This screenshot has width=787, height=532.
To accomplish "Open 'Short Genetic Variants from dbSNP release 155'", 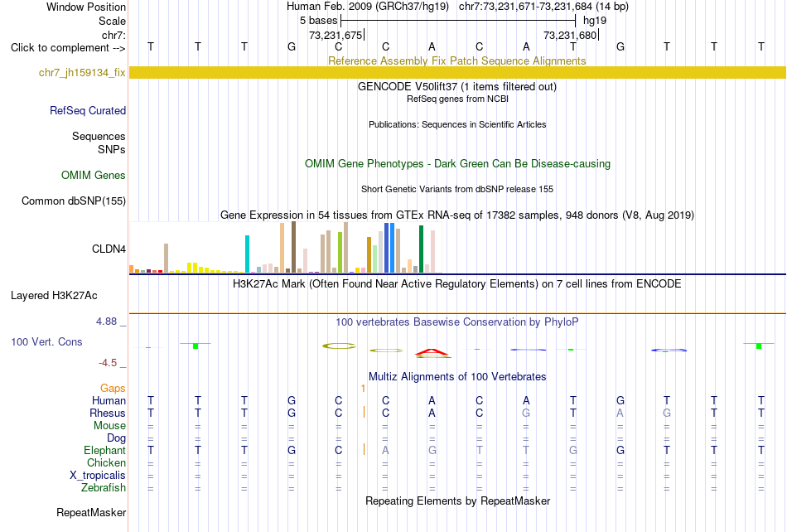I will [x=457, y=189].
